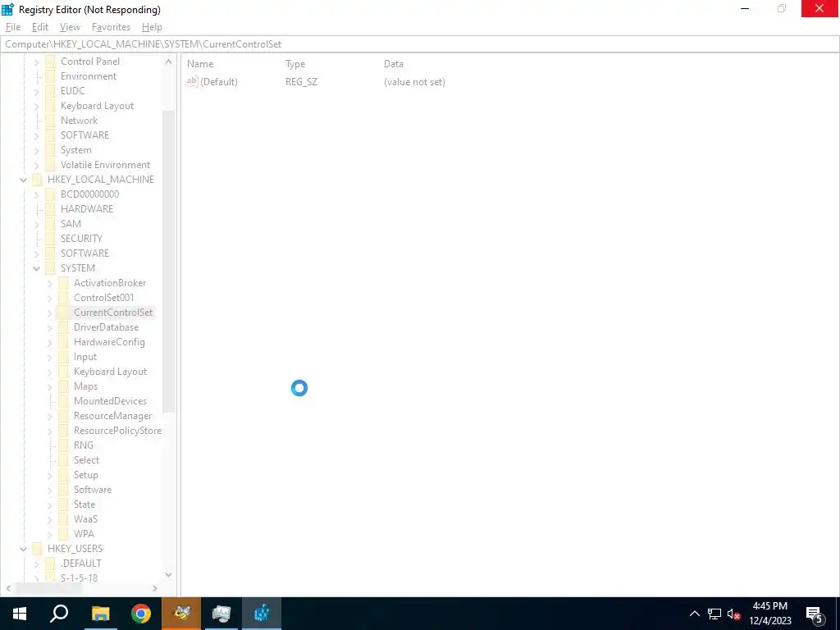
Task: Open taskbar Search
Action: click(x=59, y=614)
